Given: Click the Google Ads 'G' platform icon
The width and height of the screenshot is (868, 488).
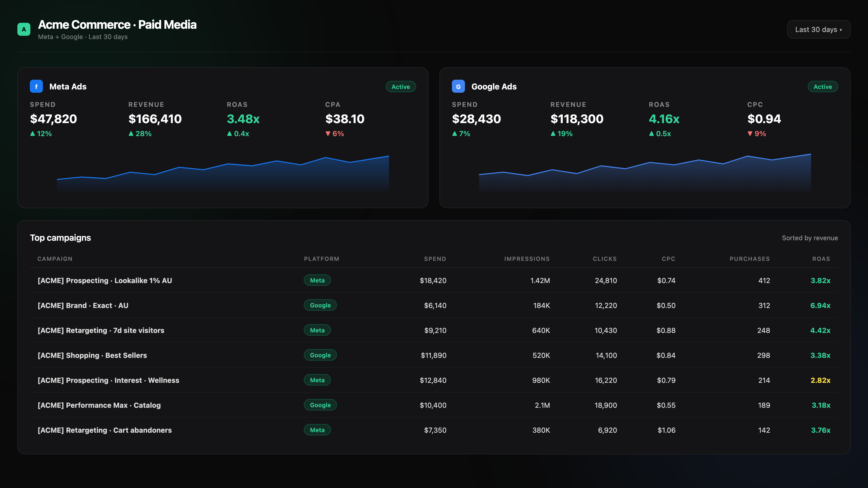Looking at the screenshot, I should (x=458, y=86).
